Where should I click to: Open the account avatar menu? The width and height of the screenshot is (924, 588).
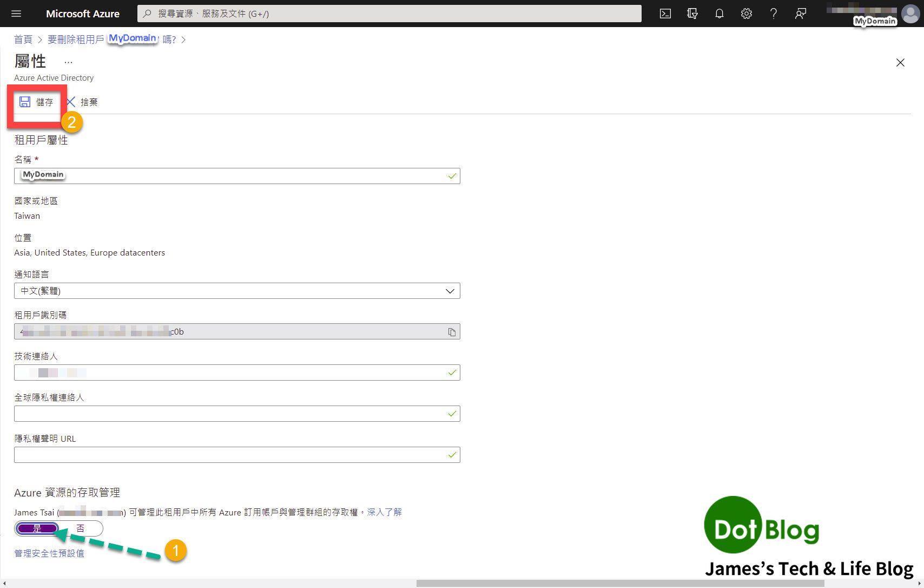[910, 14]
